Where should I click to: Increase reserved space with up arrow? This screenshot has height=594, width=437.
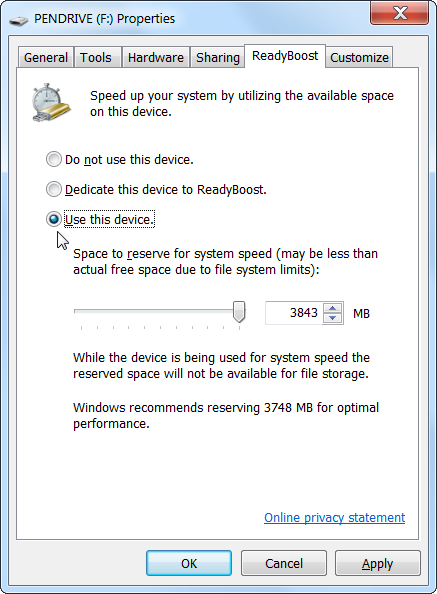pos(332,308)
